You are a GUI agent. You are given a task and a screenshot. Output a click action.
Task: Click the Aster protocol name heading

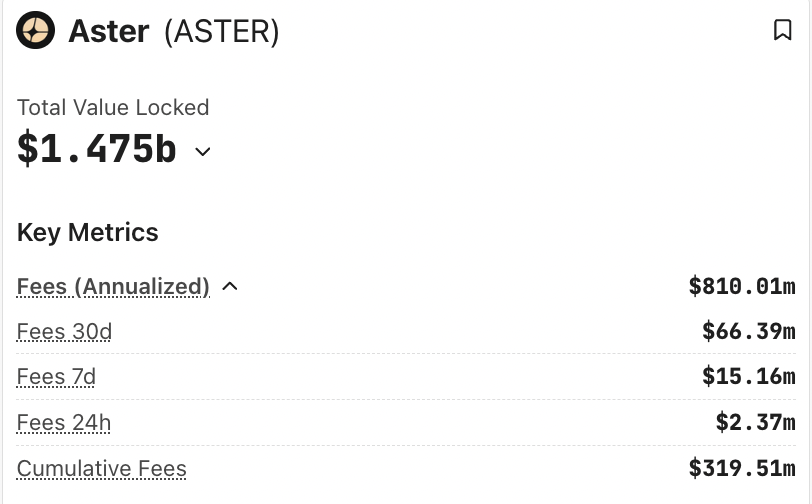(108, 31)
